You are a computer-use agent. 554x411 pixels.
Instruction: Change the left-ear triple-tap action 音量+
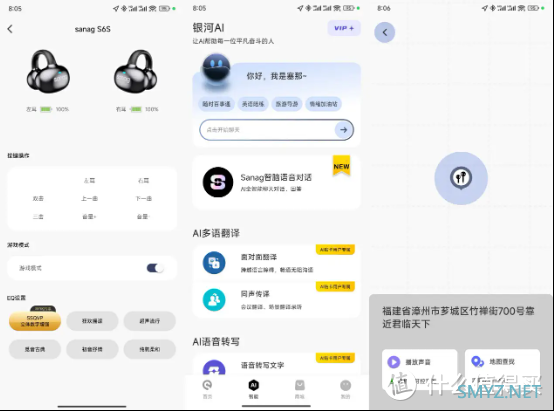pos(89,217)
